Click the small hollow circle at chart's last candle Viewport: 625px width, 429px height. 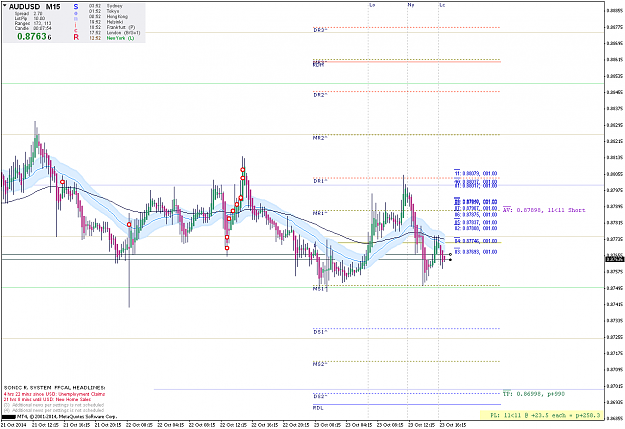click(450, 254)
